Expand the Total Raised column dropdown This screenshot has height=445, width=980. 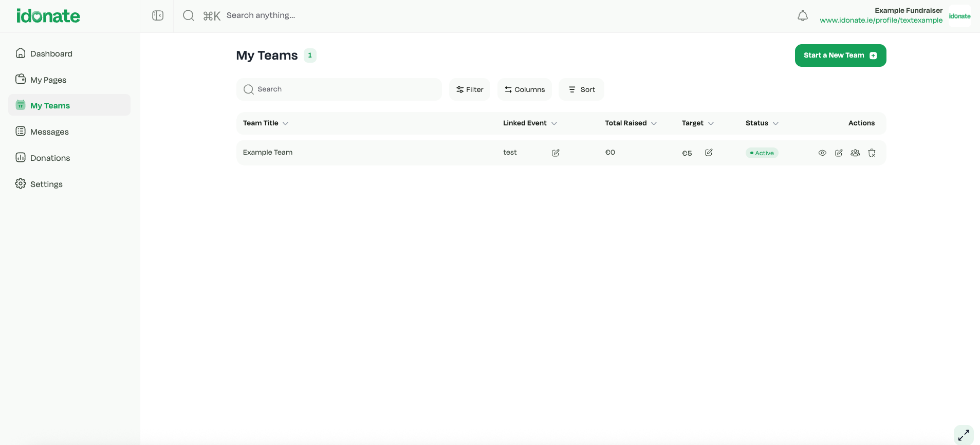point(654,123)
